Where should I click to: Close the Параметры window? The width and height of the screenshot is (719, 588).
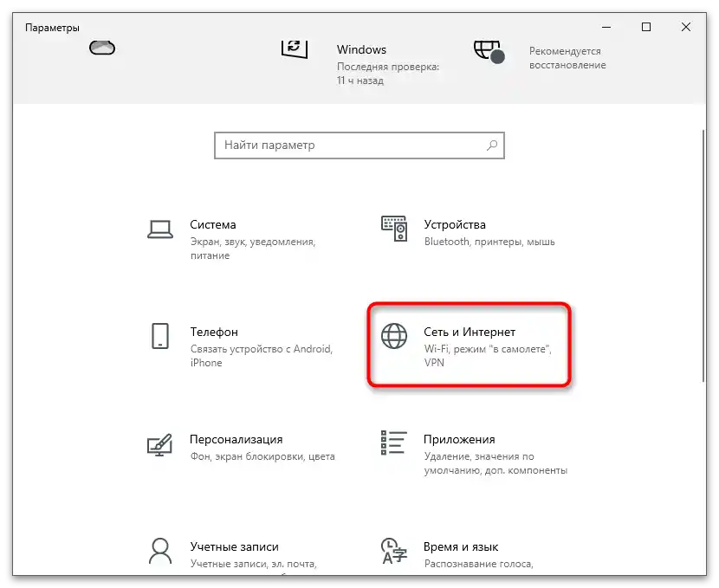pyautogui.click(x=686, y=27)
